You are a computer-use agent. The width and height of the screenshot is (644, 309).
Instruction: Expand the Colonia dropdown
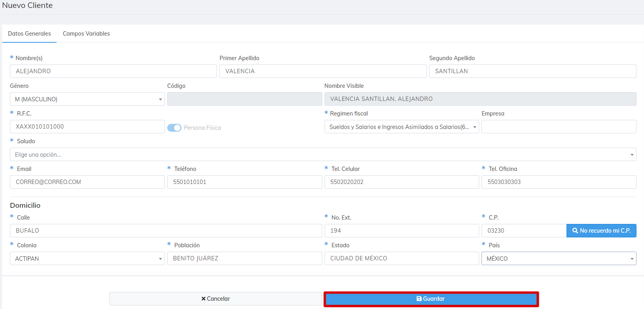[x=87, y=259]
